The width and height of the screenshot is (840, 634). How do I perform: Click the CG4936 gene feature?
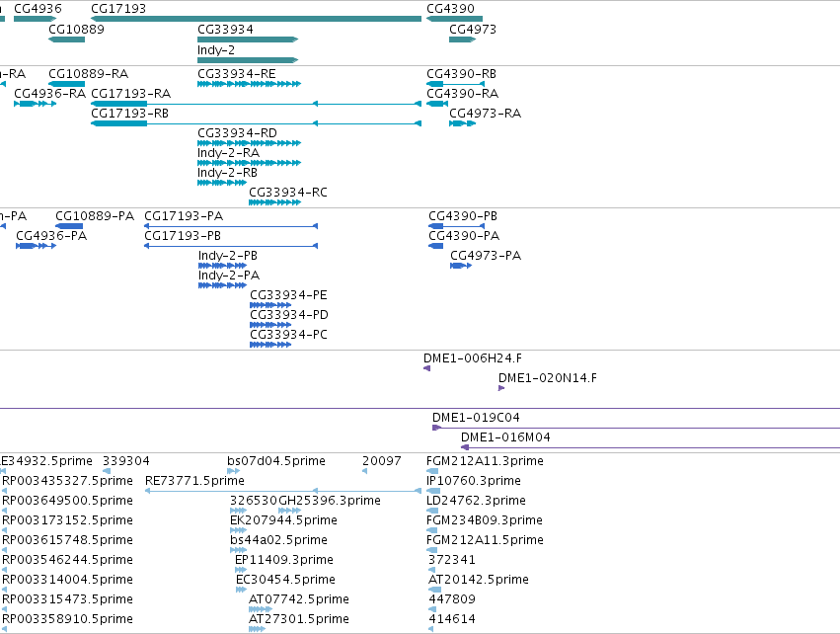coord(35,19)
